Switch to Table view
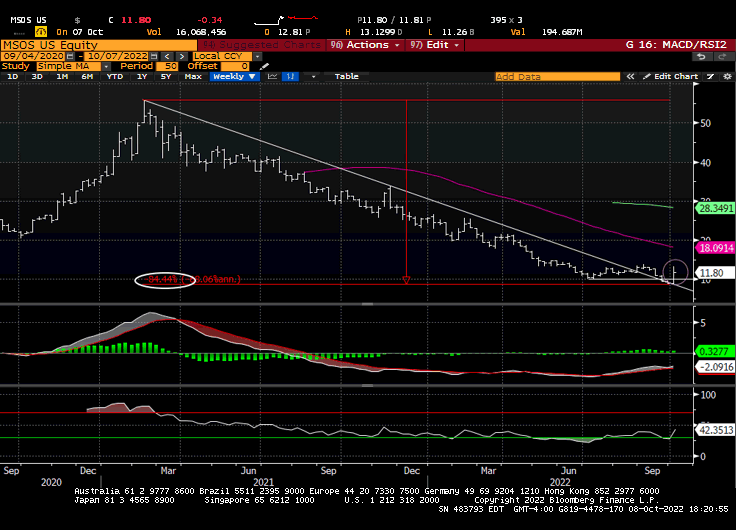Screen dimensions: 736x530 click(346, 77)
